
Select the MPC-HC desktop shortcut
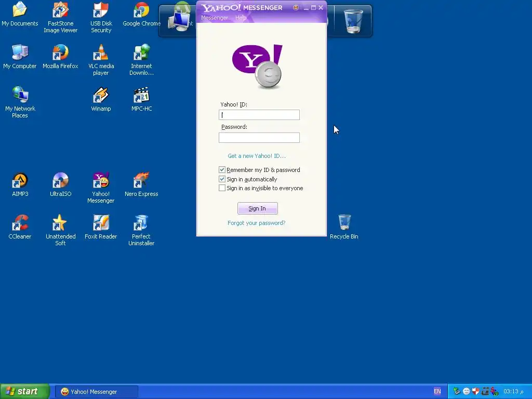141,99
